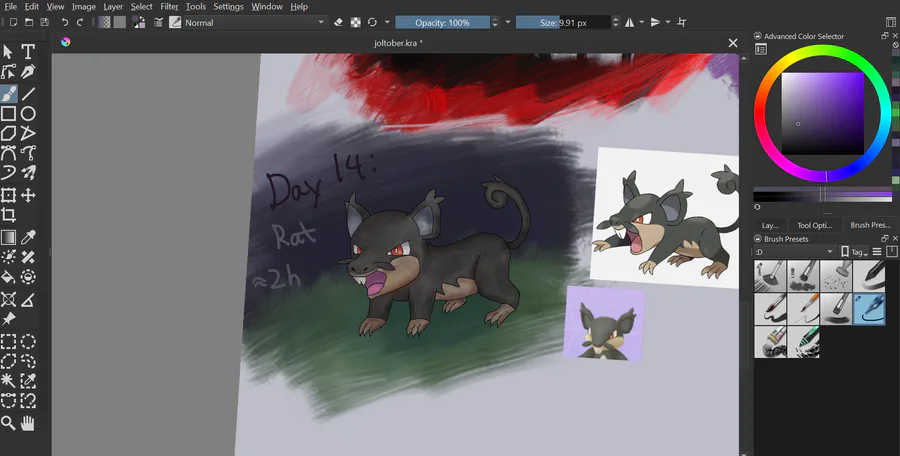
Task: Select the Reference Images pin tool
Action: coord(8,319)
